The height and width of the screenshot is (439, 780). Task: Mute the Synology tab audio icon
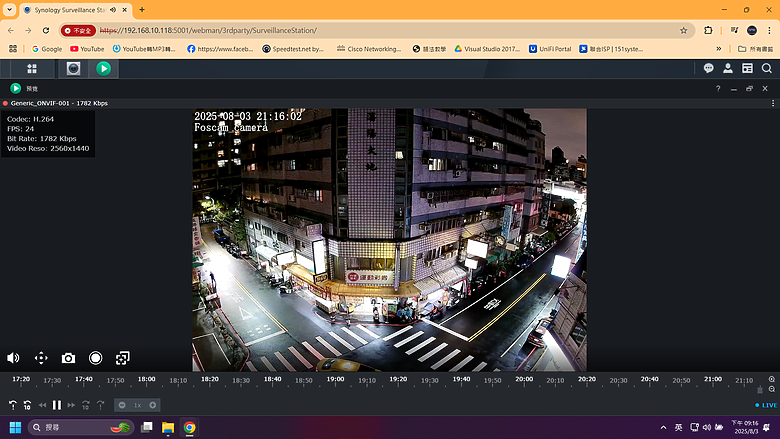click(113, 10)
